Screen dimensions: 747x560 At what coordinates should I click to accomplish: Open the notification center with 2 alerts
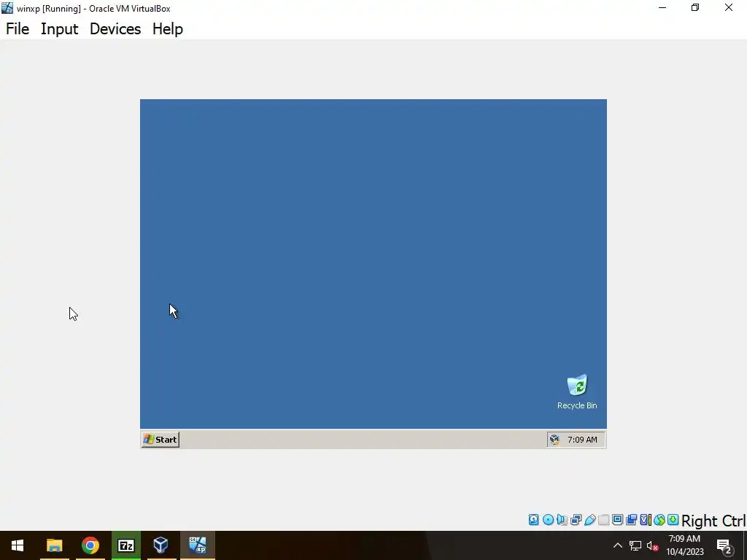724,546
